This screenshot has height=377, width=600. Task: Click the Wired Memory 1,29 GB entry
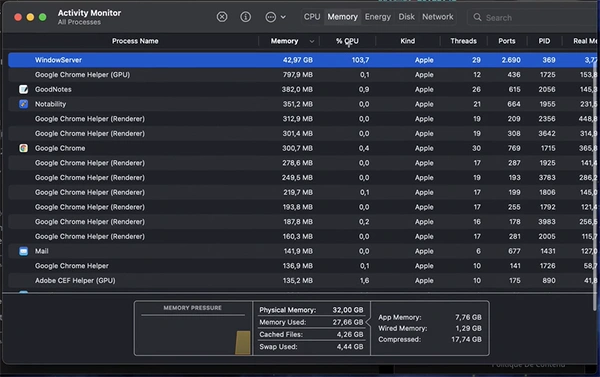430,328
